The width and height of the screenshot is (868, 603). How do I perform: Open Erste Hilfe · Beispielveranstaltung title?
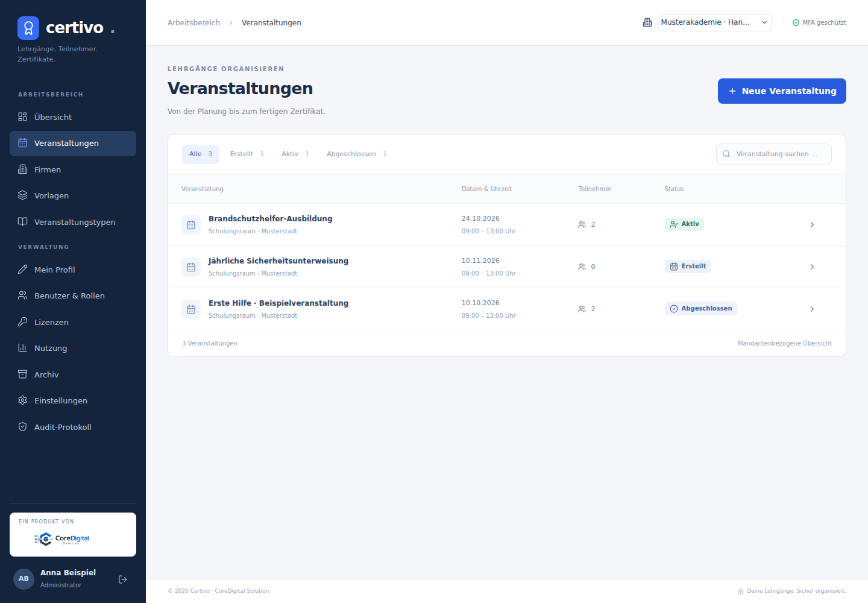(x=278, y=303)
